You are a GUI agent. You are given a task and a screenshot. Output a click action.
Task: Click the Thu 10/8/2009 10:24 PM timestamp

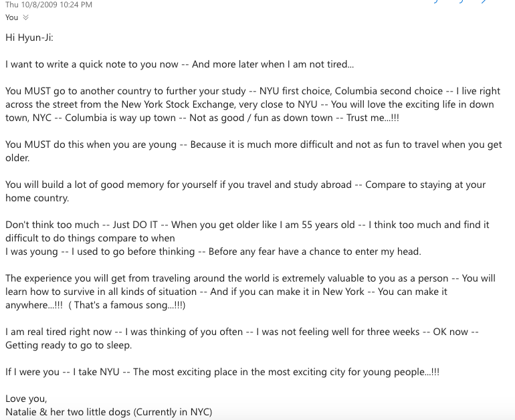pyautogui.click(x=49, y=5)
